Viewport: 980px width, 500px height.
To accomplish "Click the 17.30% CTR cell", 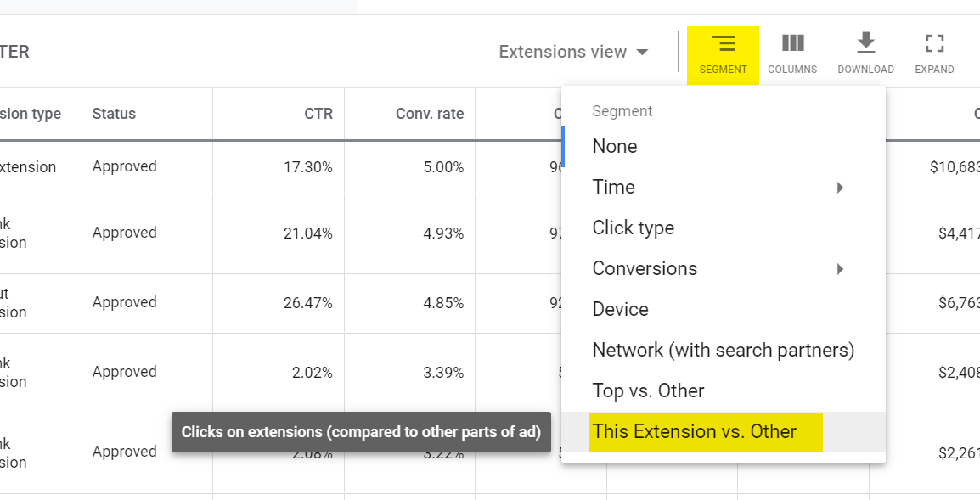I will coord(307,167).
